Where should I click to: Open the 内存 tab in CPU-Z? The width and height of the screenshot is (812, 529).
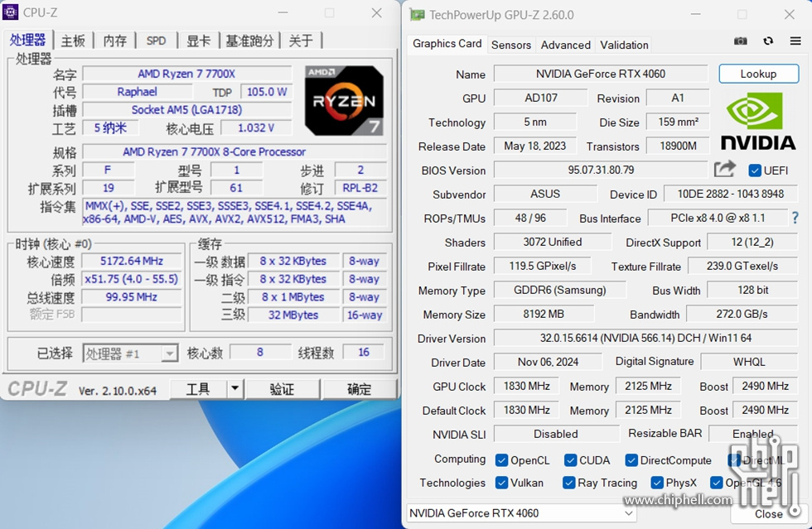click(115, 41)
